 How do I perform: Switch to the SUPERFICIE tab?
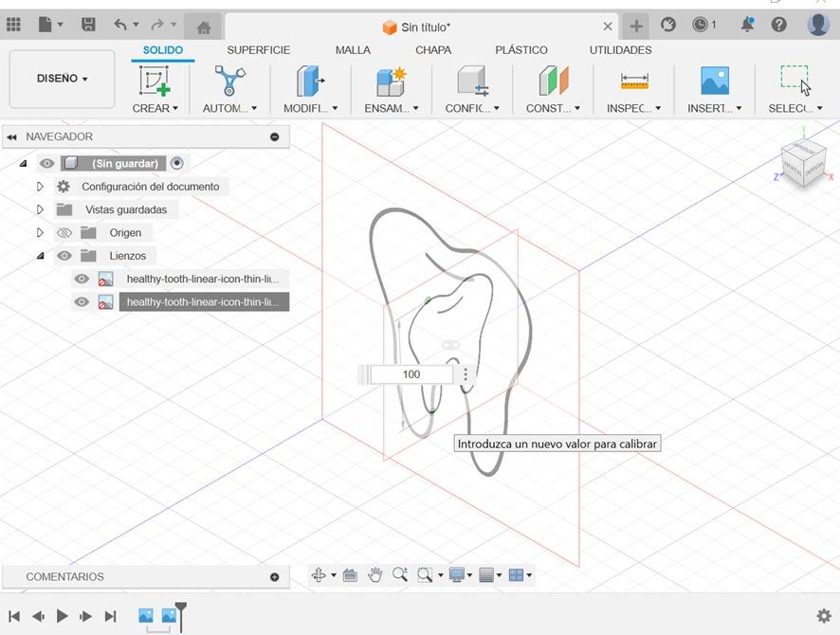pyautogui.click(x=258, y=50)
